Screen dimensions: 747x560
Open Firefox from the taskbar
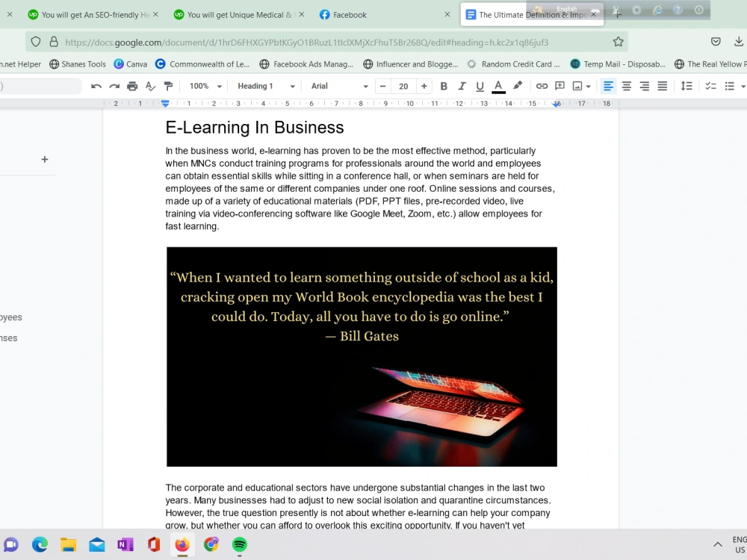pyautogui.click(x=182, y=544)
